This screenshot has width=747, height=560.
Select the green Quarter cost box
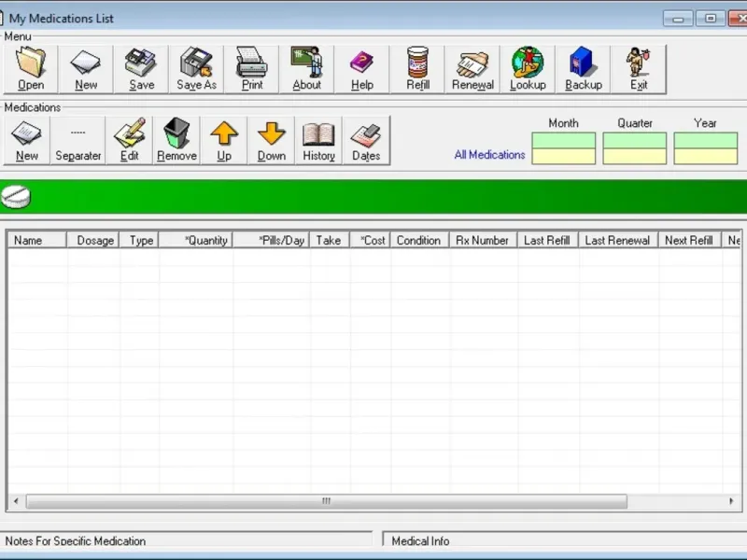635,141
